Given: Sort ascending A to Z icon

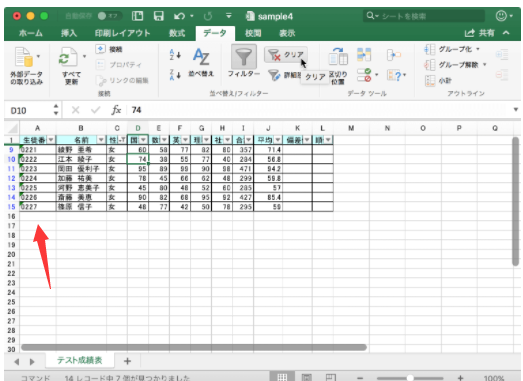Looking at the screenshot, I should [175, 54].
